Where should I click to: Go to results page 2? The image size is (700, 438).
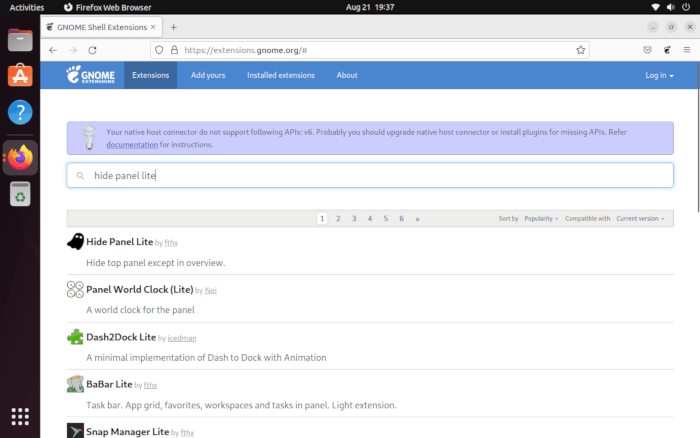338,218
